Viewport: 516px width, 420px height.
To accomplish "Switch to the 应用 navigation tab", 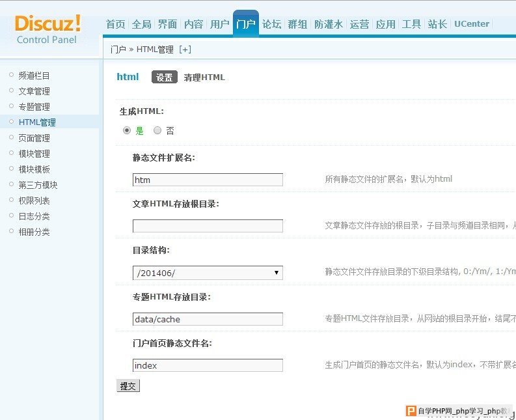I will (x=385, y=24).
